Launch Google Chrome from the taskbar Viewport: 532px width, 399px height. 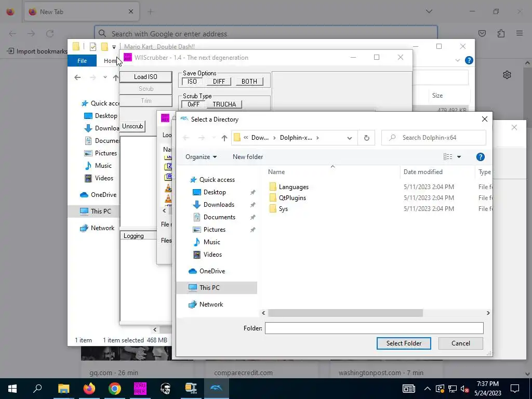(x=115, y=389)
